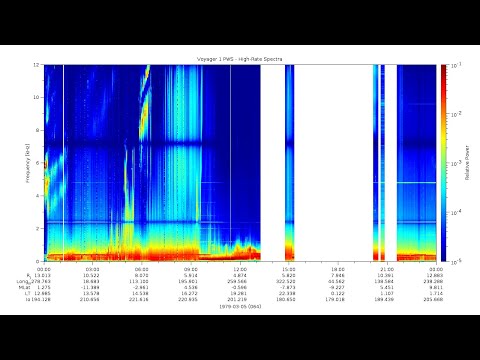Click the 21:00 time axis label
The height and width of the screenshot is (360, 480).
[x=387, y=269]
